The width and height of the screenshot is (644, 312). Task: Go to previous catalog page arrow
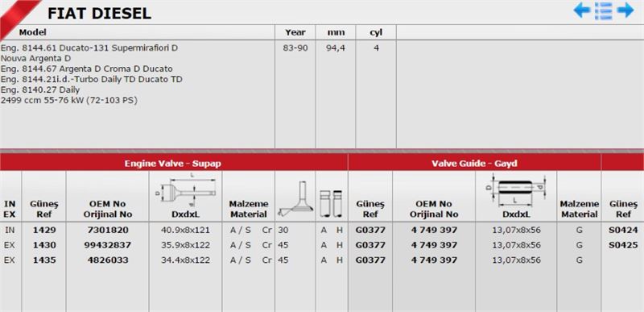[582, 10]
